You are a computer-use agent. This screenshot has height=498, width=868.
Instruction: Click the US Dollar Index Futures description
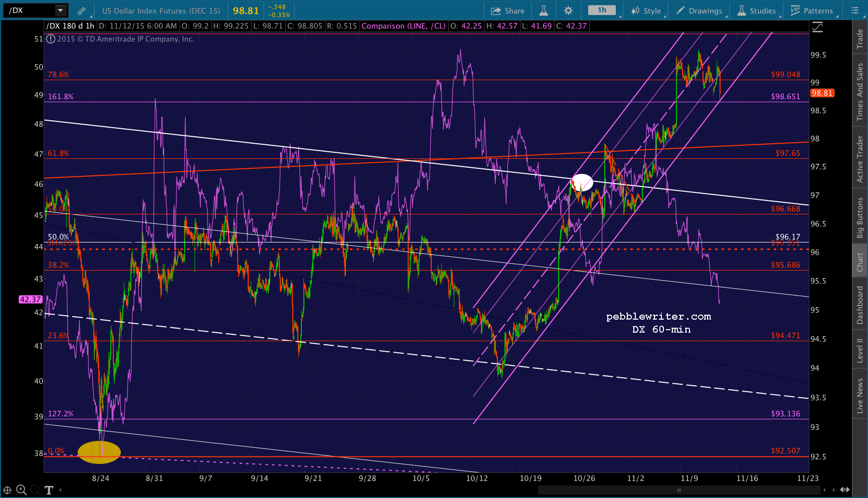click(x=161, y=11)
